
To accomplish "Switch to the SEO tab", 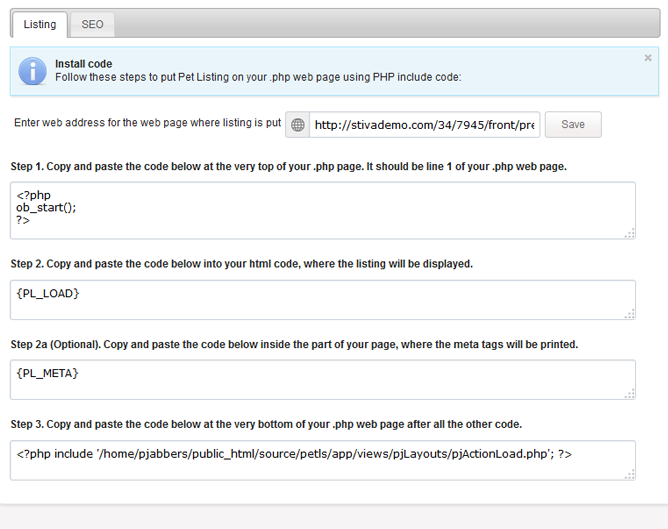I will click(x=92, y=24).
